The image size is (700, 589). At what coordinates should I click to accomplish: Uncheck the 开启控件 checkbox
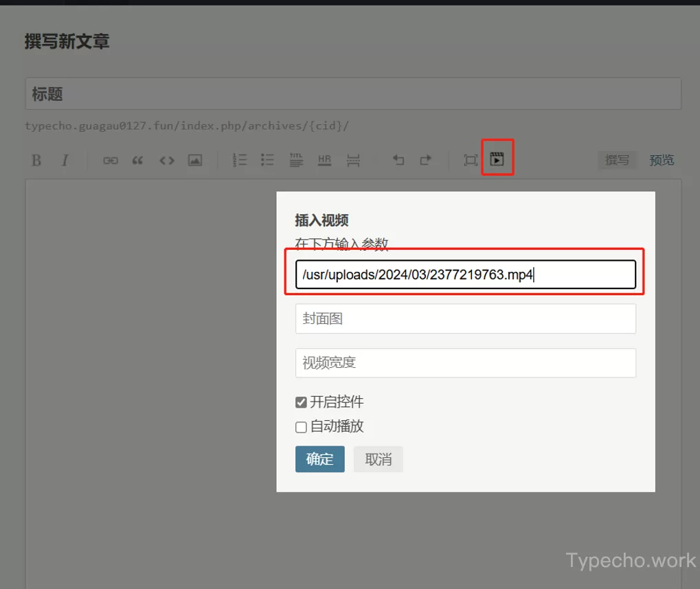(301, 402)
